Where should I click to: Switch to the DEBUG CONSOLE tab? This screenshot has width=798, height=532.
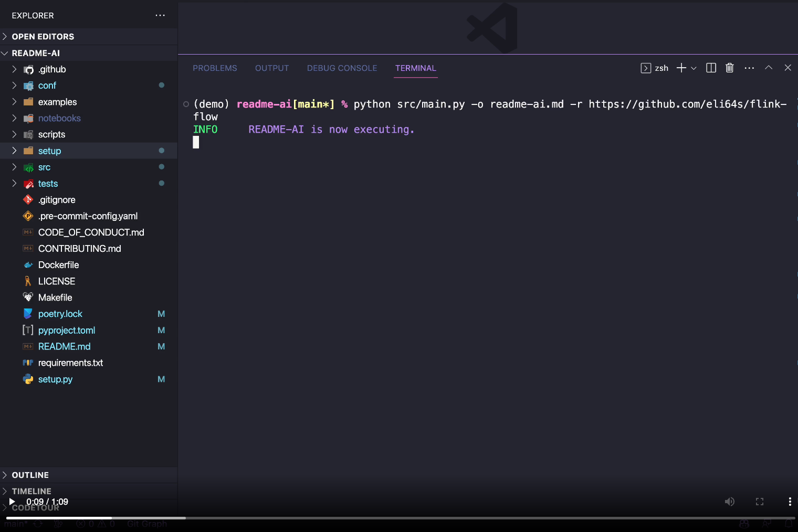click(342, 68)
